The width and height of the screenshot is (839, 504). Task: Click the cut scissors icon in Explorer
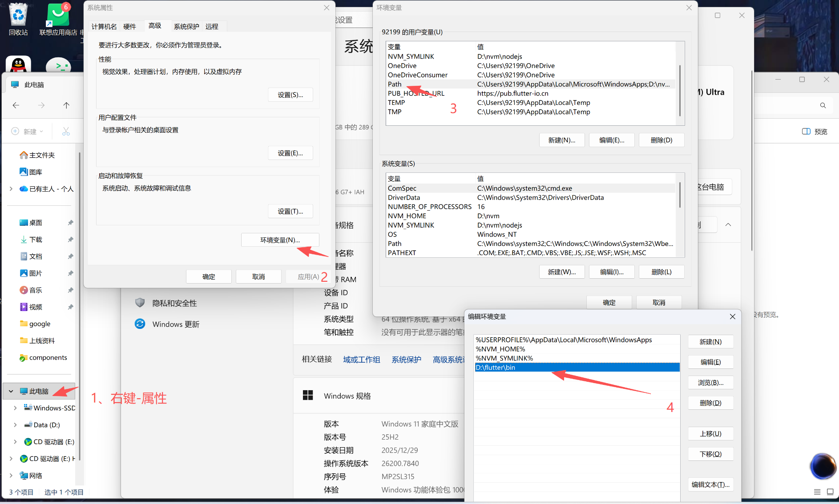(66, 132)
